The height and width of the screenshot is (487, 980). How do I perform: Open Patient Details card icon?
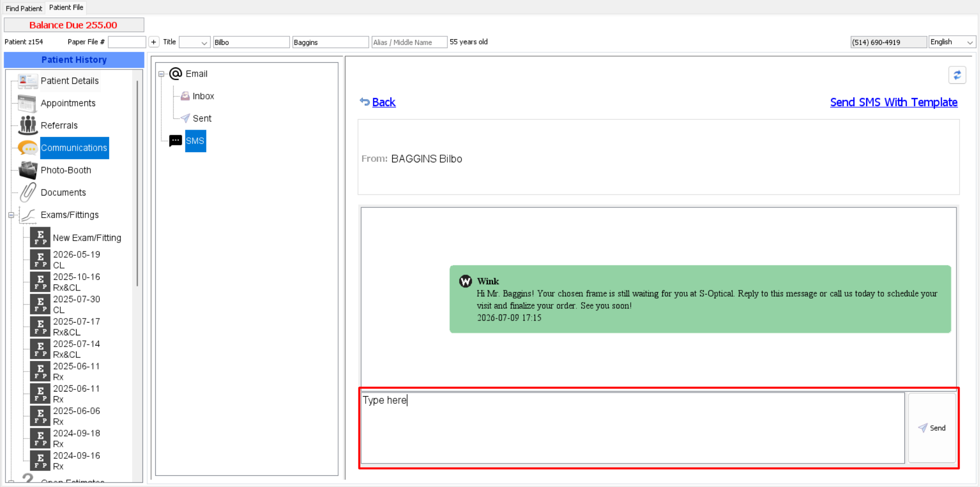28,81
